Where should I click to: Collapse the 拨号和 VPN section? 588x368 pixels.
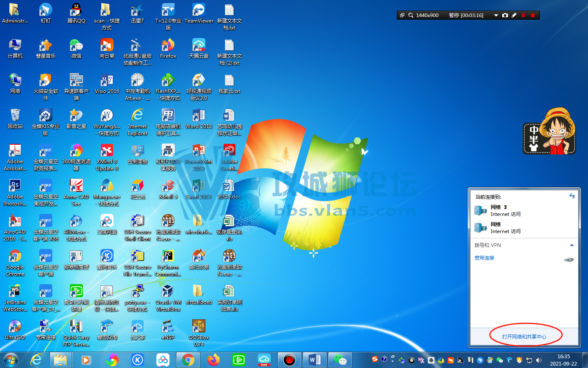tap(572, 245)
